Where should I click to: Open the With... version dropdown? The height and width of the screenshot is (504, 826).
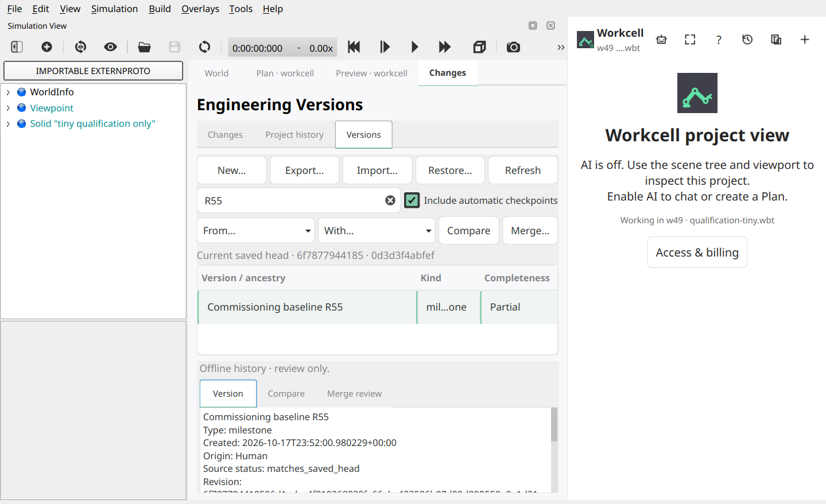(377, 231)
